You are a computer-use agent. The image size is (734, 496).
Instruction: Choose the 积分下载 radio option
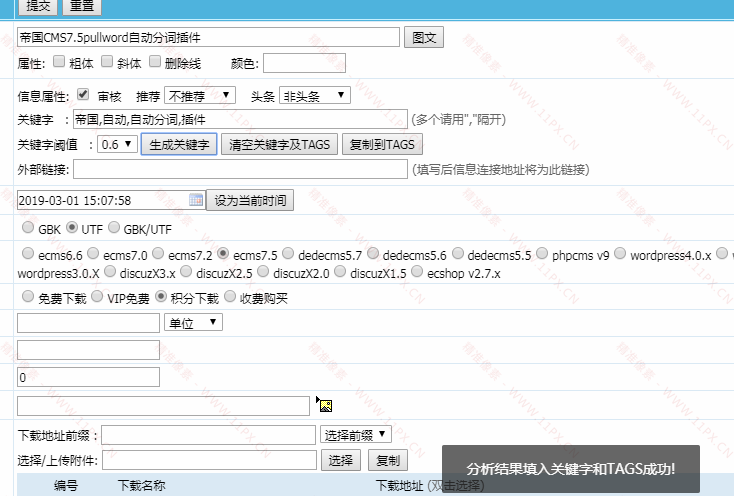tap(161, 296)
